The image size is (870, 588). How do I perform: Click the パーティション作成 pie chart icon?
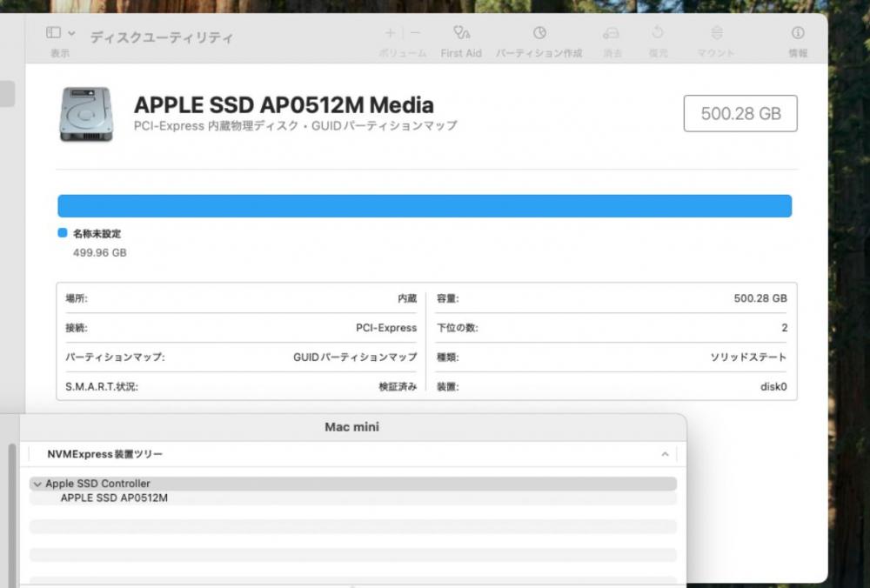[x=539, y=33]
